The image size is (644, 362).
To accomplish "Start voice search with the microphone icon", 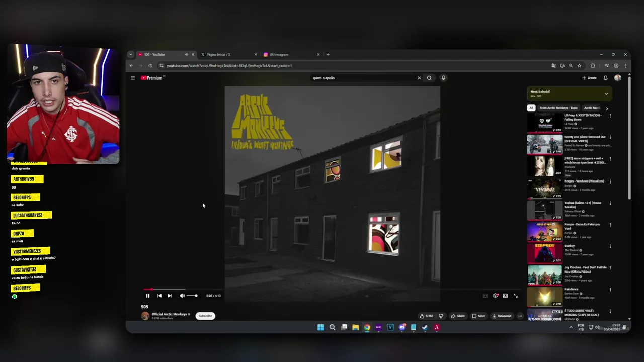I will click(443, 78).
